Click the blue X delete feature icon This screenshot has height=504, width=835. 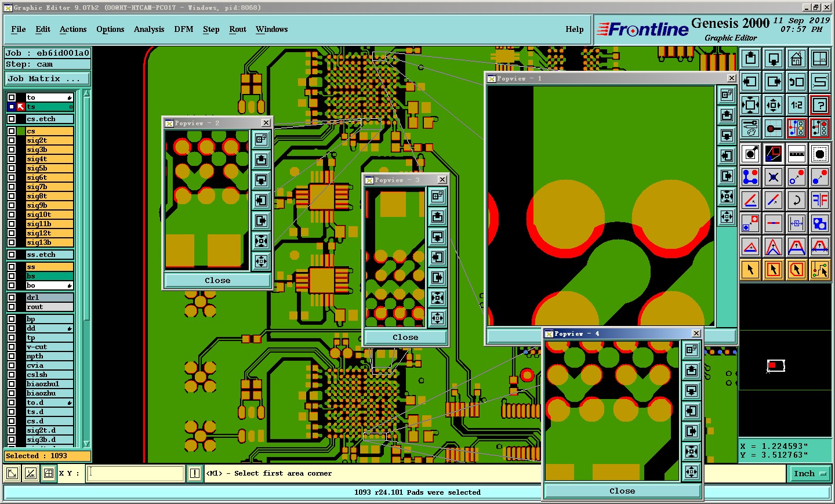[x=774, y=177]
